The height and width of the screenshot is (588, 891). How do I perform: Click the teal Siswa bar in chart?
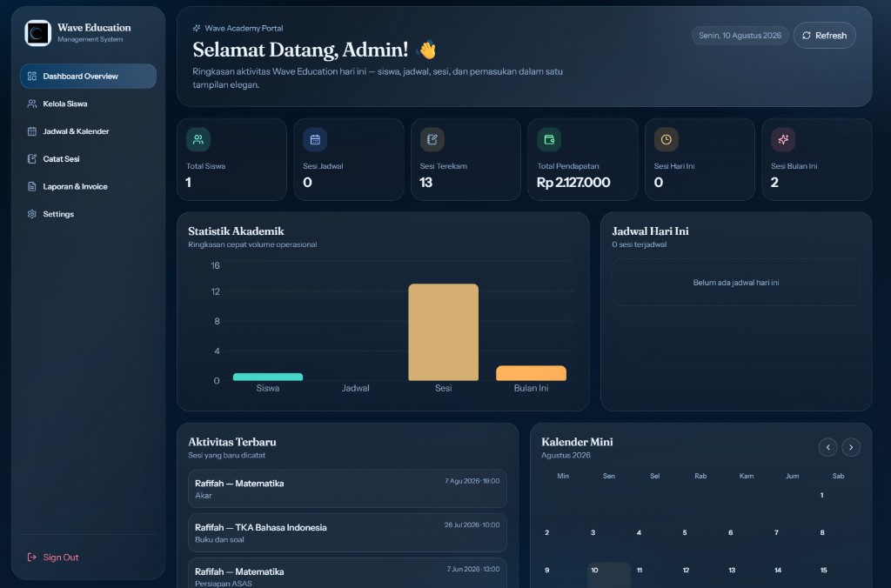(x=268, y=377)
